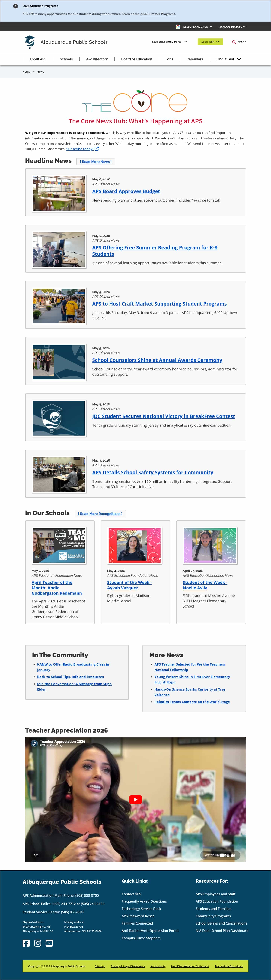Viewport: 271px width, 980px height.
Task: Open the APS Facebook page icon
Action: [26, 943]
